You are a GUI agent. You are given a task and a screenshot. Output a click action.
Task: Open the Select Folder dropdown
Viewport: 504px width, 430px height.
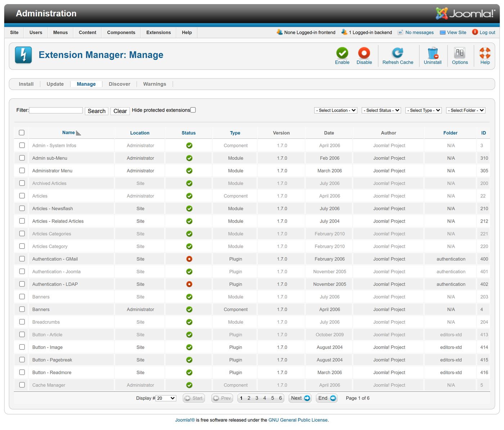[x=466, y=110]
